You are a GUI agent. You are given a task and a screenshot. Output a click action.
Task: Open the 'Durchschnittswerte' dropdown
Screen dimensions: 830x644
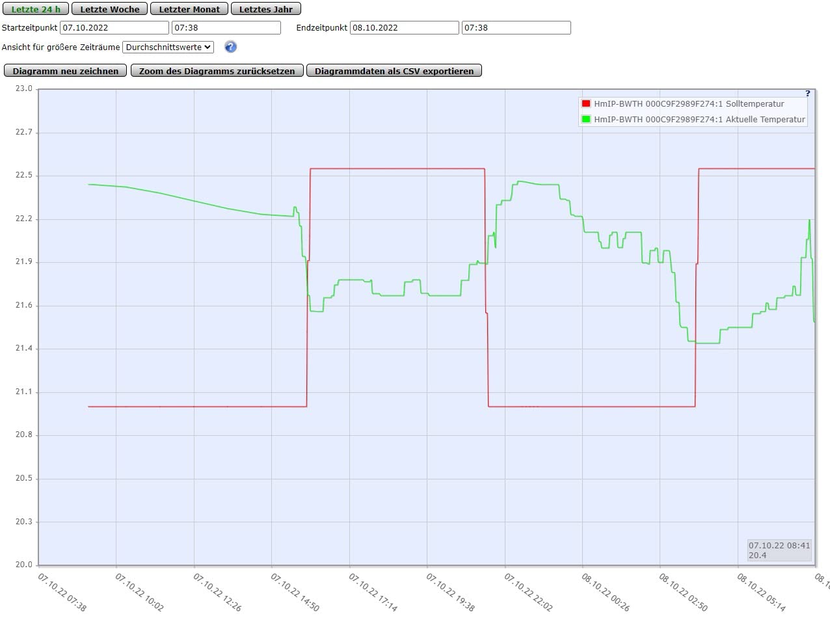(168, 47)
